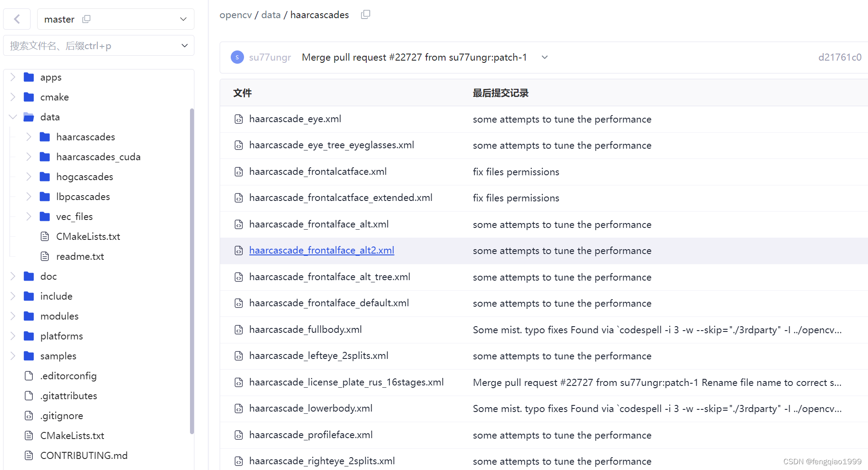Screen dimensions: 868x470
Task: Expand the vec_files folder chevron
Action: click(29, 216)
